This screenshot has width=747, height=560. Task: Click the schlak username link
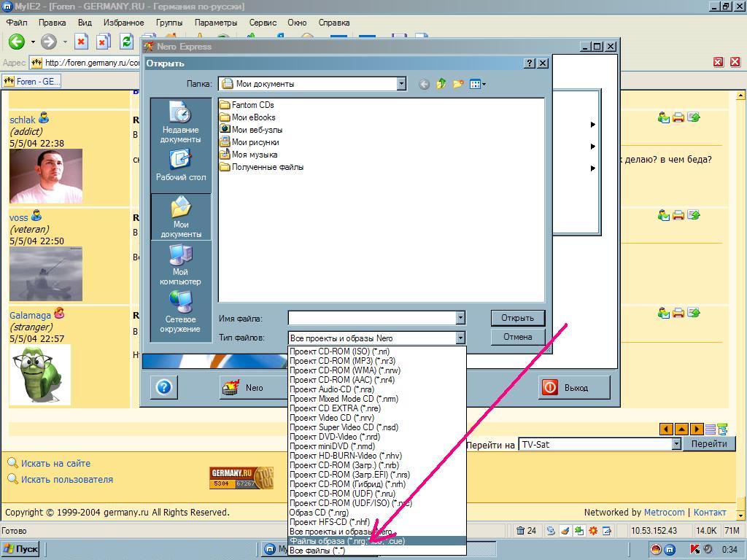tap(23, 120)
